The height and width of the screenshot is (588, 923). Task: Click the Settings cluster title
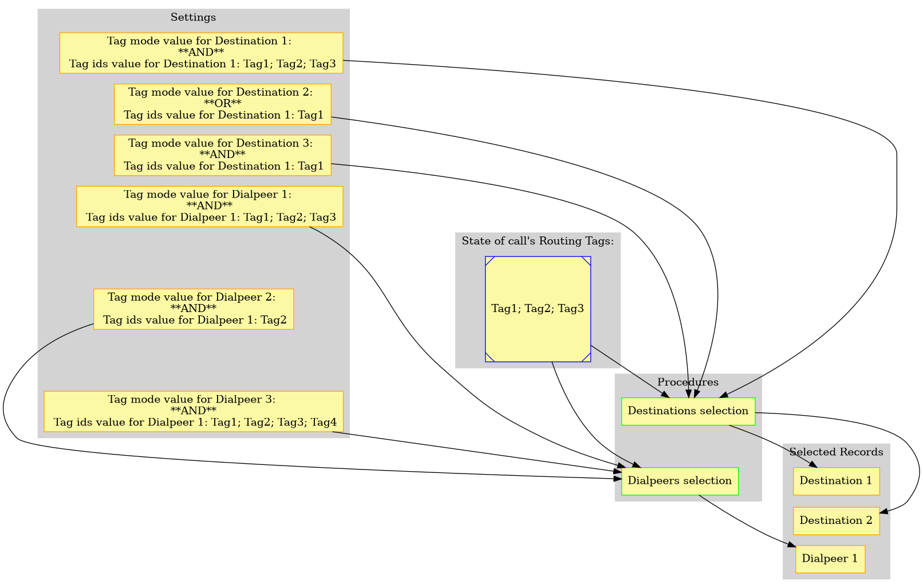(x=194, y=17)
